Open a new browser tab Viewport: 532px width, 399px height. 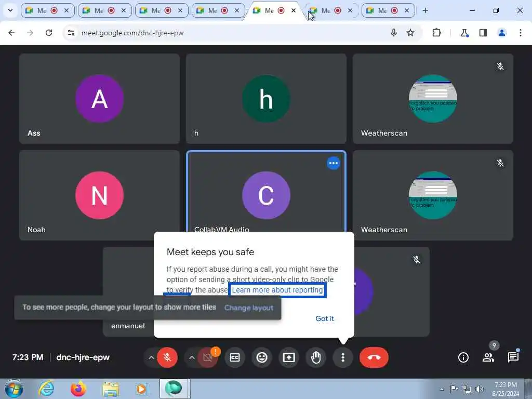tap(425, 10)
